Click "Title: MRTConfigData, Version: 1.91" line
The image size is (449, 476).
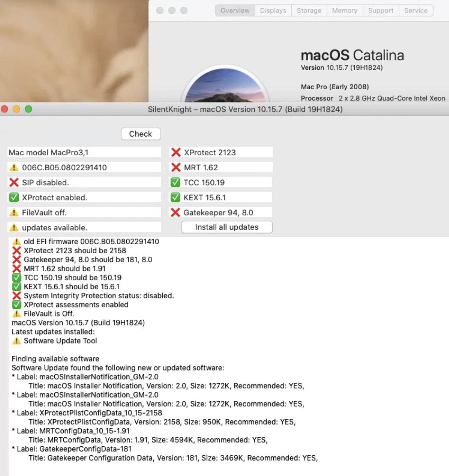point(148,440)
